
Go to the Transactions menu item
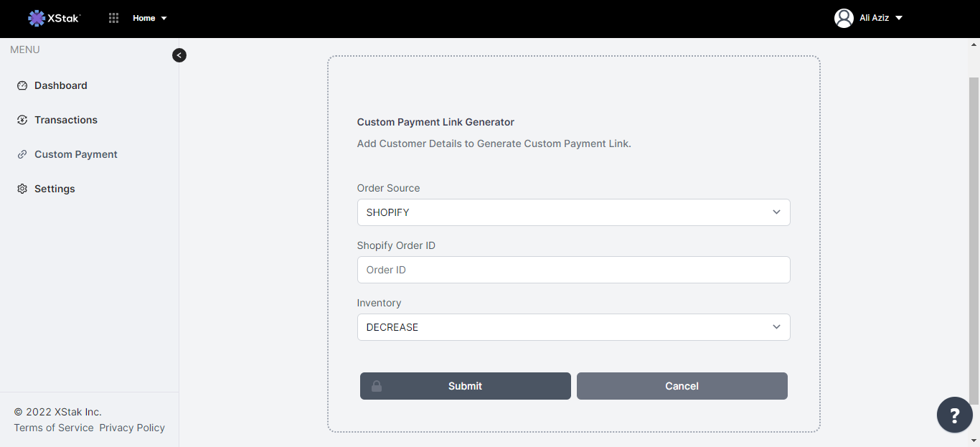click(66, 120)
